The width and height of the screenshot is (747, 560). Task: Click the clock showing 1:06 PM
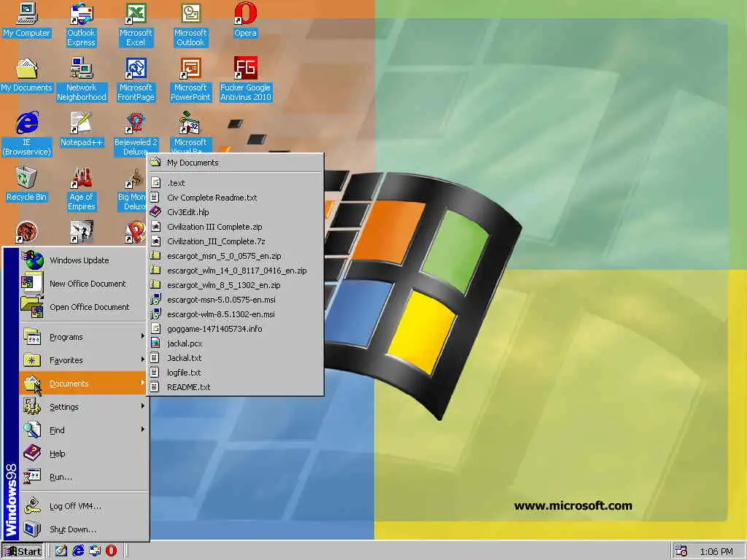pyautogui.click(x=716, y=551)
